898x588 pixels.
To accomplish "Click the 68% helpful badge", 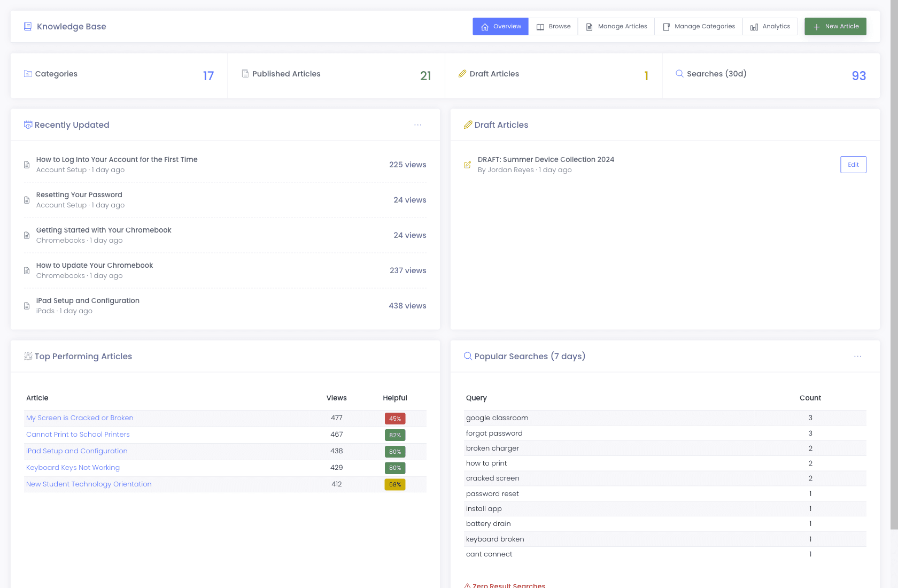I will (395, 484).
